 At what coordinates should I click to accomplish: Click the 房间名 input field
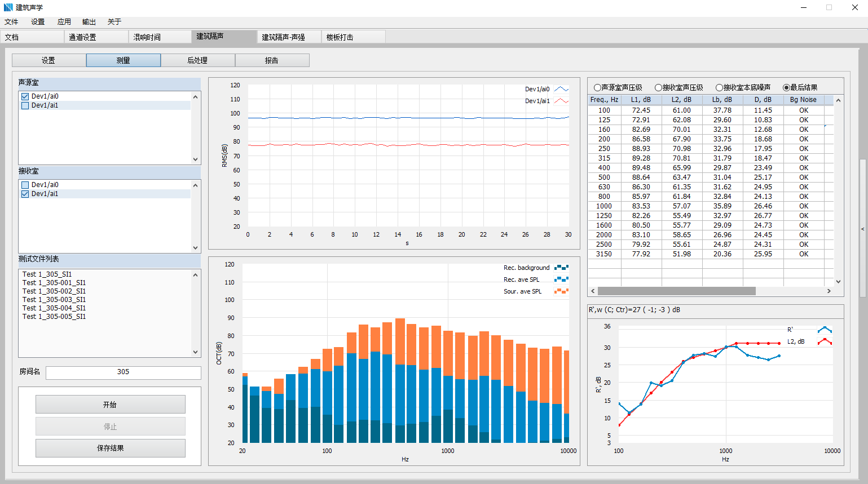(x=123, y=372)
